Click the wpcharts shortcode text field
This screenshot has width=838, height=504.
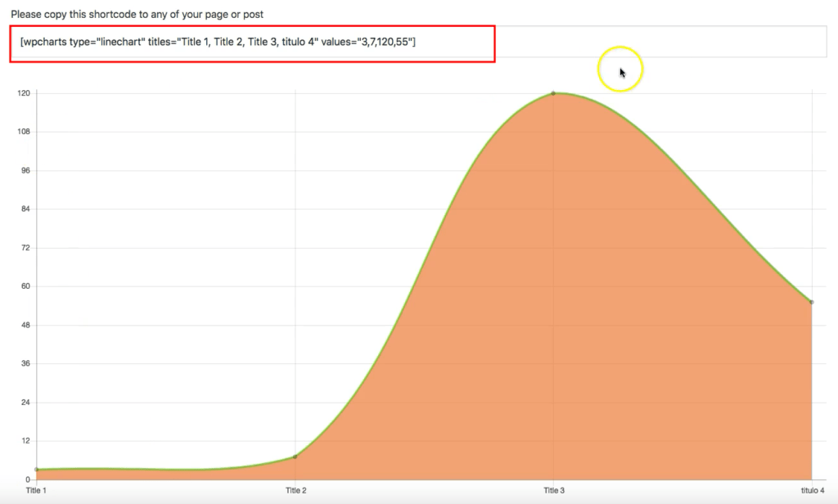tap(419, 42)
